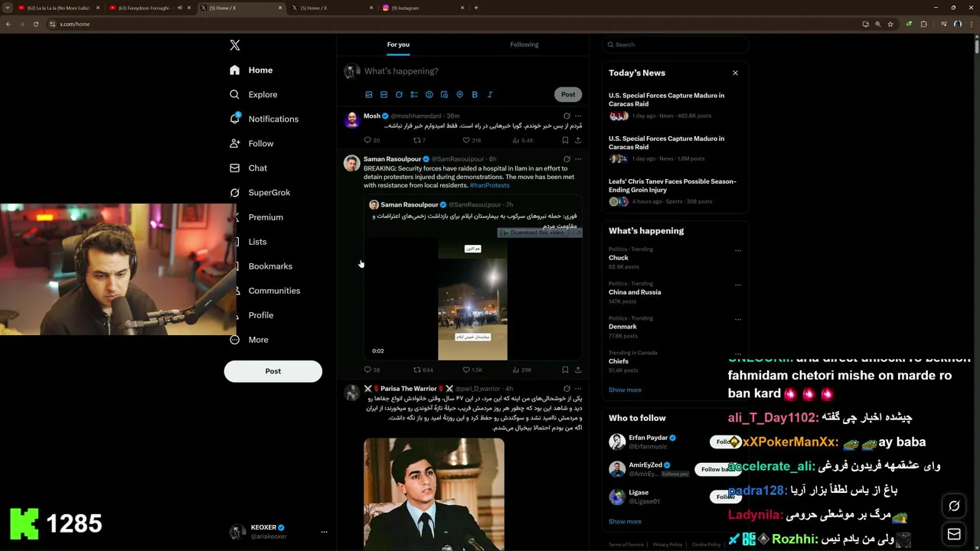The width and height of the screenshot is (980, 551).
Task: Share Saman Rasoulpour's post
Action: click(578, 370)
